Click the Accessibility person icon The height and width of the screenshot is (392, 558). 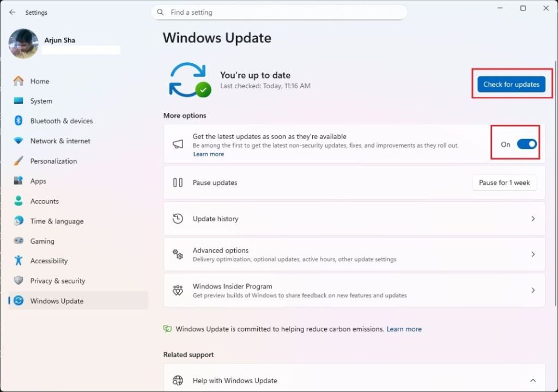click(x=18, y=261)
